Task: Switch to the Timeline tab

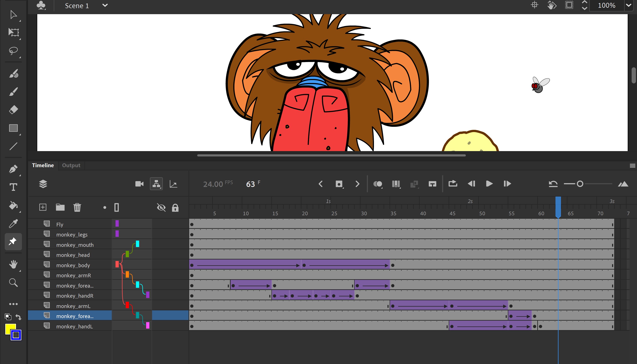Action: (43, 165)
